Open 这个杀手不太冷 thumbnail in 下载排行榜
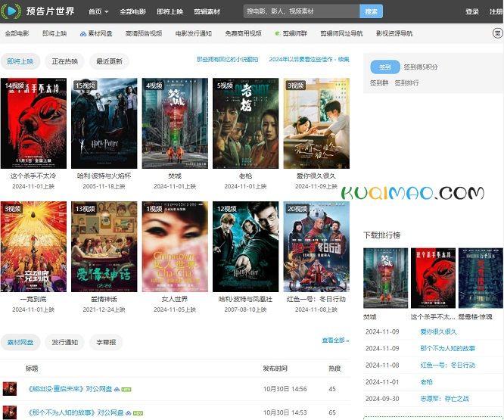 (433, 278)
